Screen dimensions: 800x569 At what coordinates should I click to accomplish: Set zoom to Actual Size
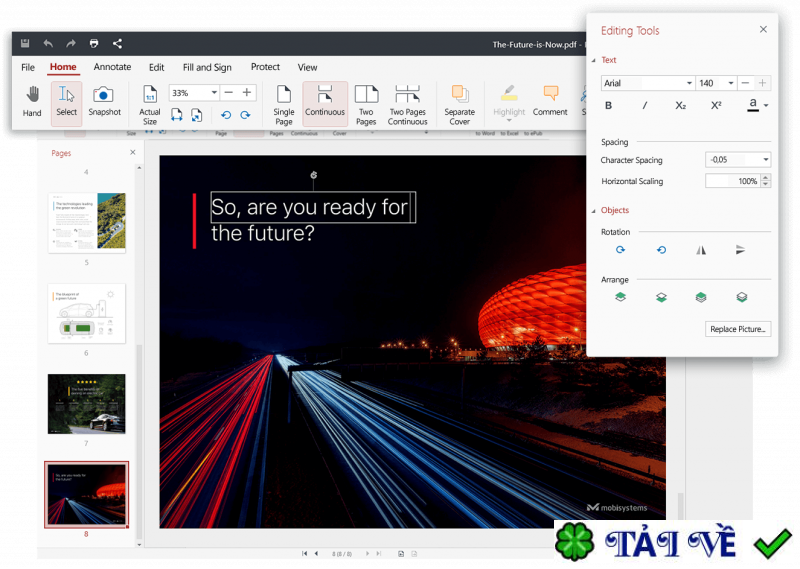[x=149, y=104]
